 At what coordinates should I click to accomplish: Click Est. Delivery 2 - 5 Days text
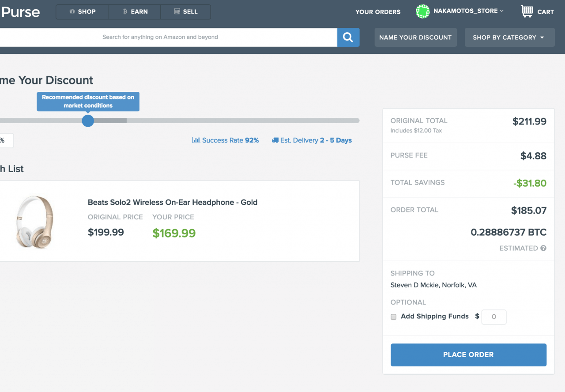(316, 140)
